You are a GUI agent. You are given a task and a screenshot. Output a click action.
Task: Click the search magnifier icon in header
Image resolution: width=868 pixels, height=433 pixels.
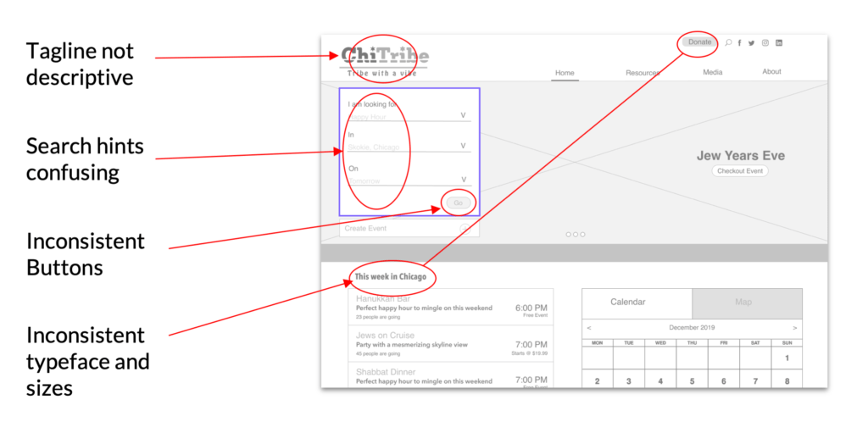(728, 42)
